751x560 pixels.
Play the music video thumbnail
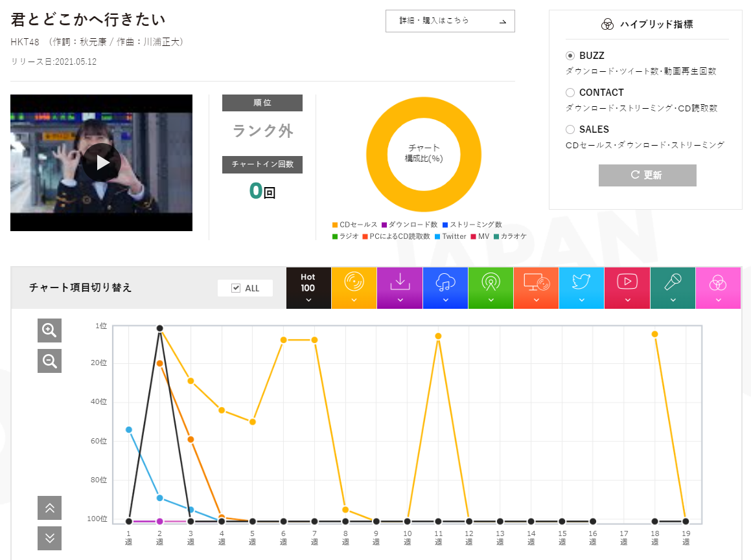pos(102,162)
